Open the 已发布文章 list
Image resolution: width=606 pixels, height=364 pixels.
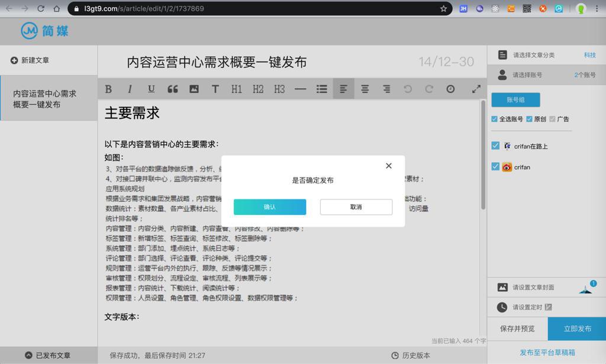coord(48,355)
